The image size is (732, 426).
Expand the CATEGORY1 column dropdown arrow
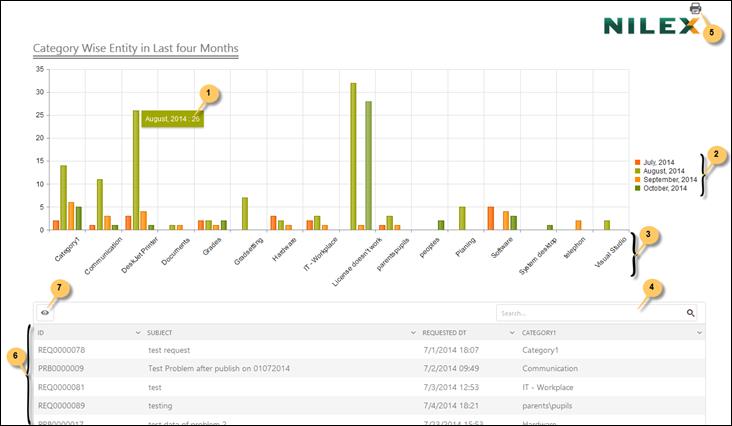point(700,332)
